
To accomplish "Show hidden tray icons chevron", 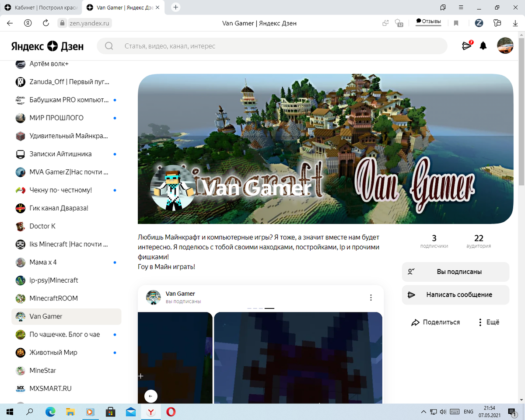I will [x=423, y=412].
